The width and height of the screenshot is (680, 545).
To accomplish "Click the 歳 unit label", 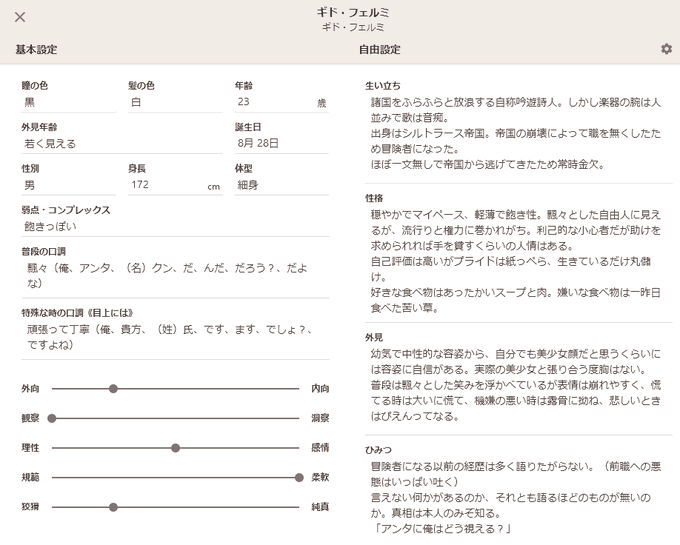I will click(322, 103).
